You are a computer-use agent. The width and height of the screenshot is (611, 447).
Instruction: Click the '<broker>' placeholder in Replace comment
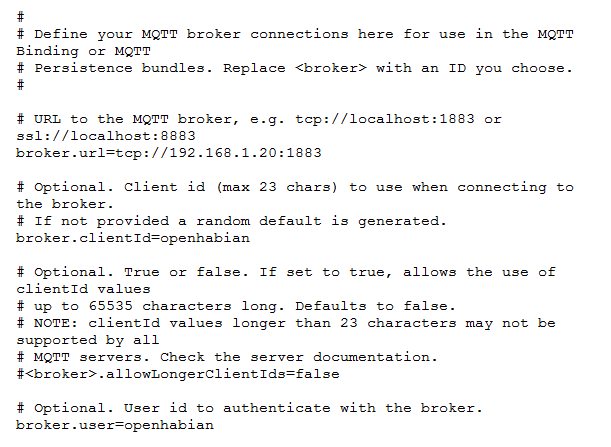(331, 68)
